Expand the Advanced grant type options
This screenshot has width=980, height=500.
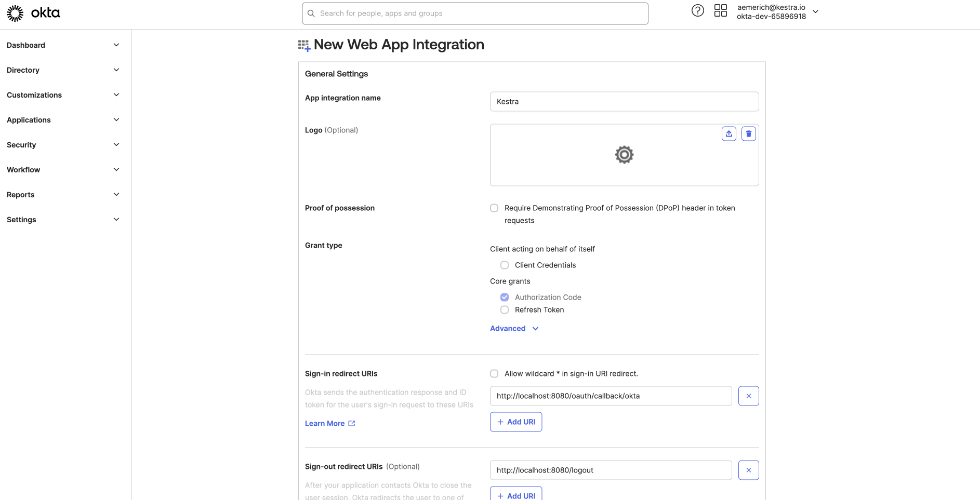coord(514,329)
